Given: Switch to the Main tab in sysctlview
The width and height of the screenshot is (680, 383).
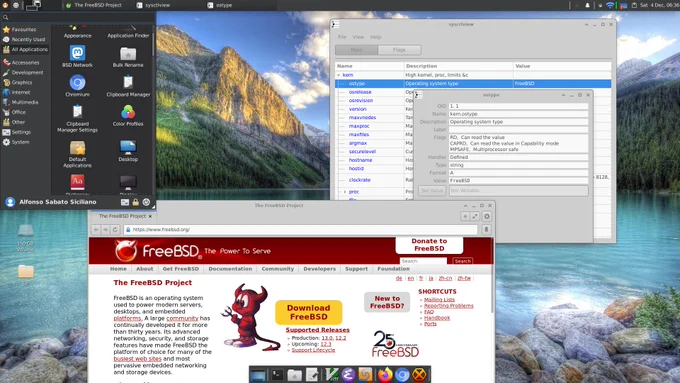Looking at the screenshot, I should click(356, 50).
